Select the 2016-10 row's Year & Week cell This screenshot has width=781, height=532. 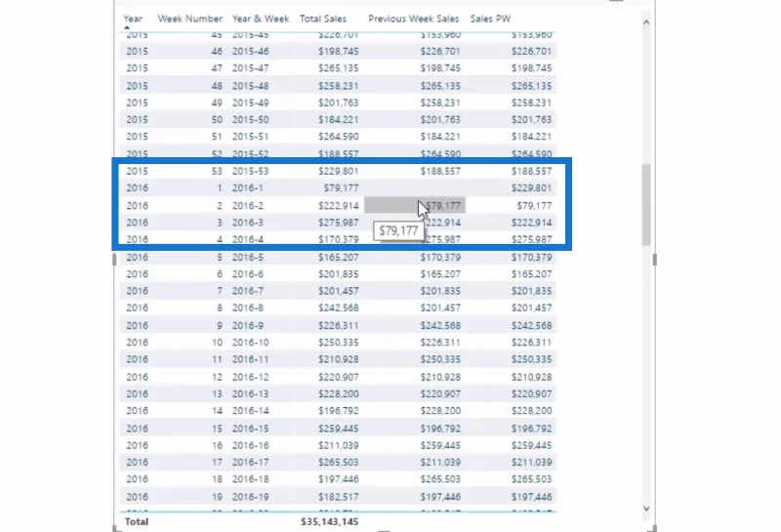tap(250, 343)
